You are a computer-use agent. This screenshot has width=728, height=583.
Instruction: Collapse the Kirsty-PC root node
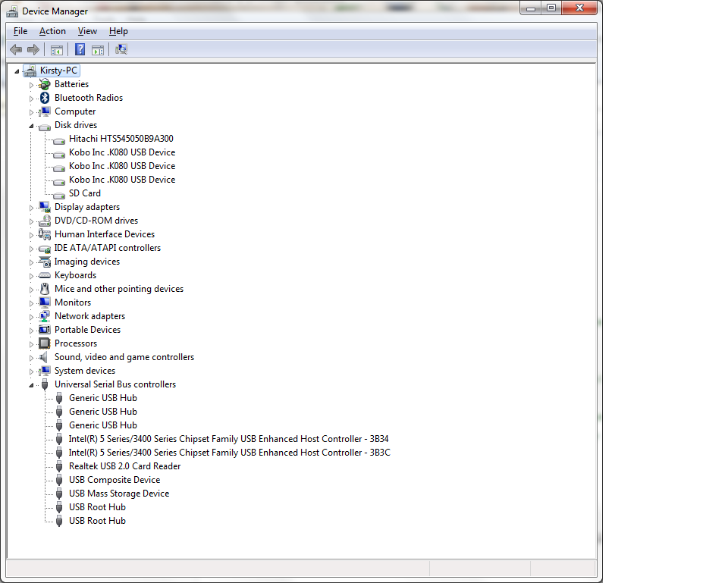tap(17, 71)
